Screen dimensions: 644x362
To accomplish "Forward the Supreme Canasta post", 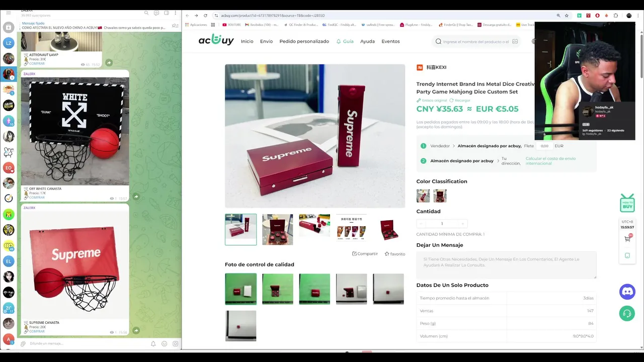I will (x=136, y=330).
